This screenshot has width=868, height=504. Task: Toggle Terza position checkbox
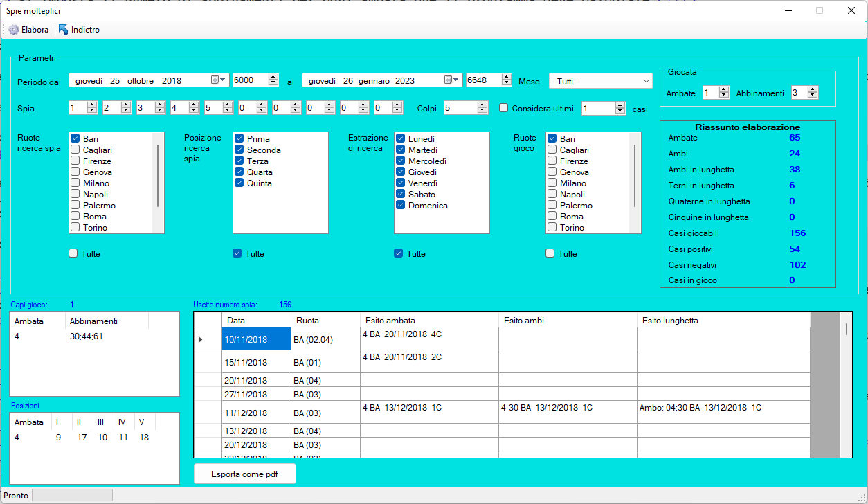click(x=239, y=161)
